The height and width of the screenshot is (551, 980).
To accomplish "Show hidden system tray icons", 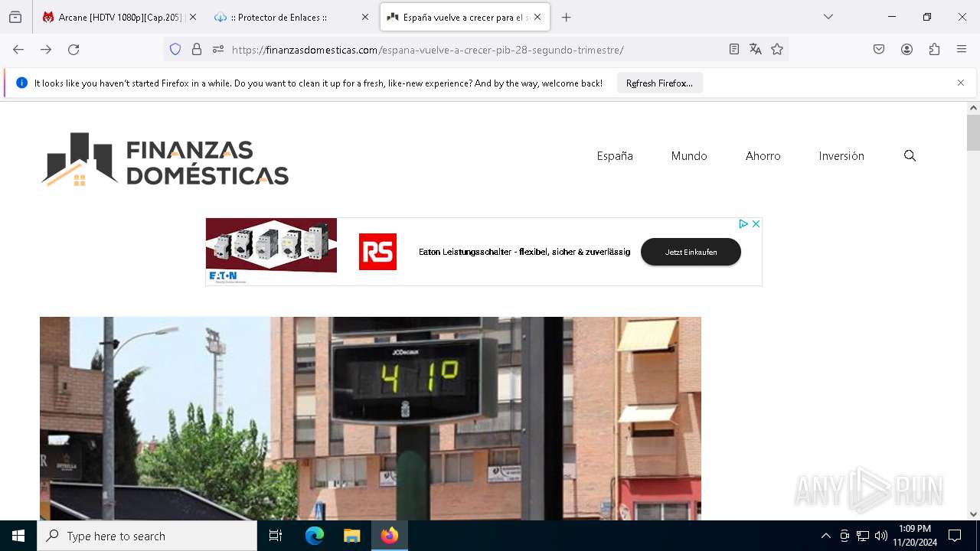I will tap(825, 536).
